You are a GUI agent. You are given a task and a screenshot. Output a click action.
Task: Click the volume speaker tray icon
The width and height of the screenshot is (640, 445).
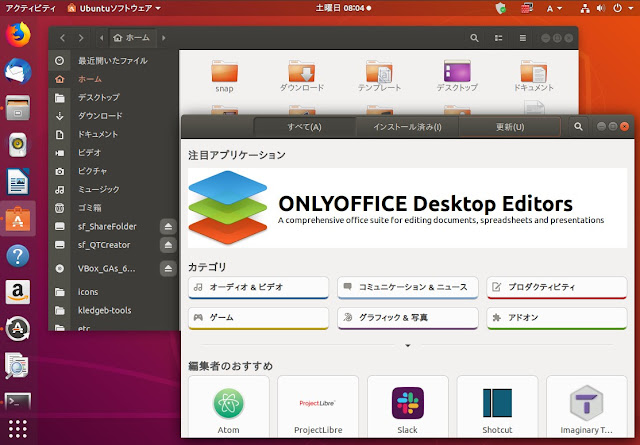click(x=601, y=8)
